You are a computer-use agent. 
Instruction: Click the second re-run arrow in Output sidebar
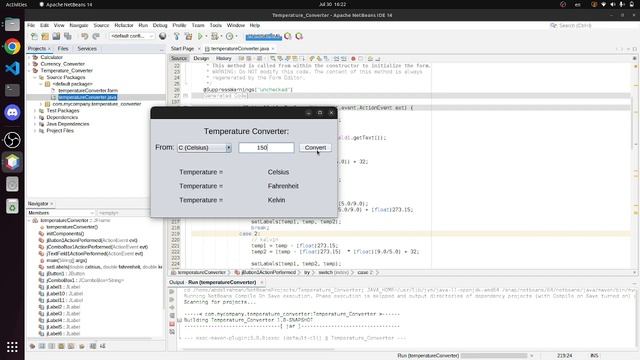172,300
